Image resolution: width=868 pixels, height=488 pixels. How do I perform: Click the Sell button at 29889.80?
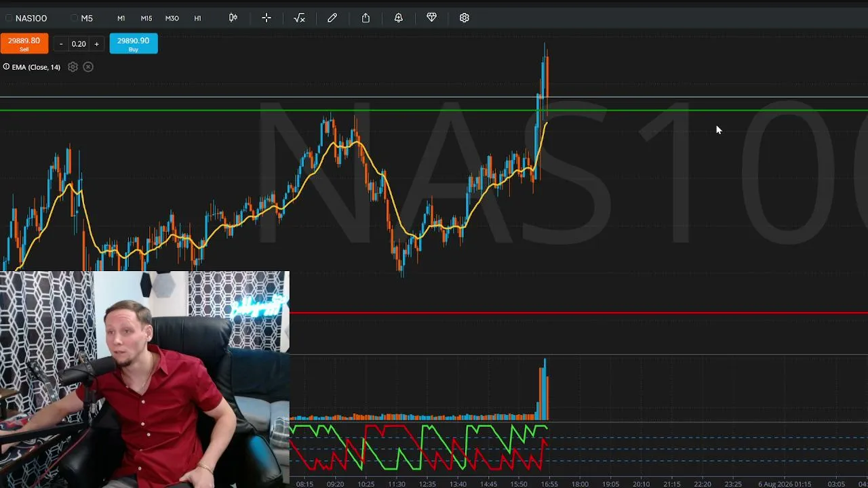click(x=24, y=43)
